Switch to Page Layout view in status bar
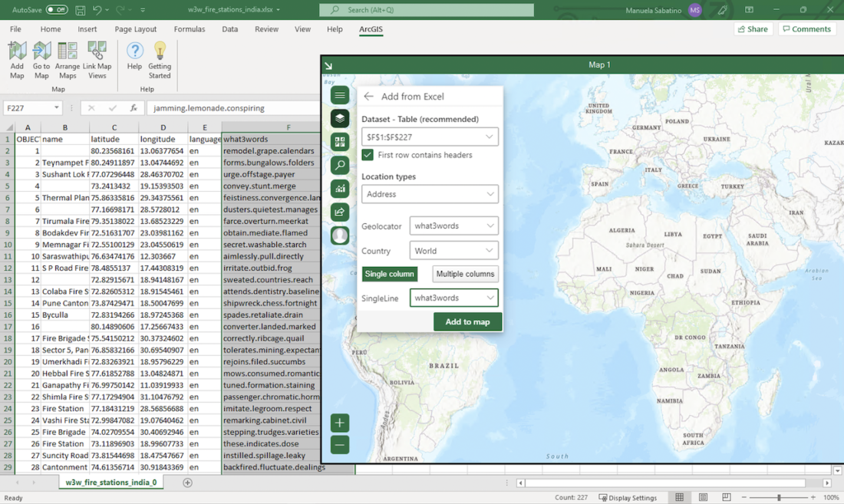The height and width of the screenshot is (504, 844). (x=703, y=497)
